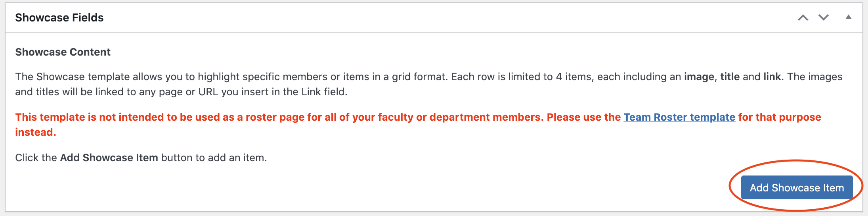Move the Showcase Fields panel down
Screen dimensions: 868x216
point(824,17)
